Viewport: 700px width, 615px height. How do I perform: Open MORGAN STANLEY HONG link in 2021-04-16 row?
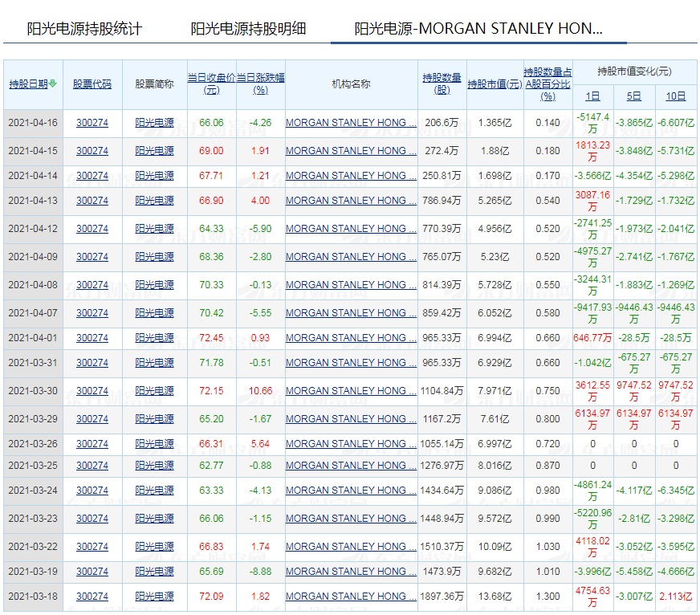351,123
